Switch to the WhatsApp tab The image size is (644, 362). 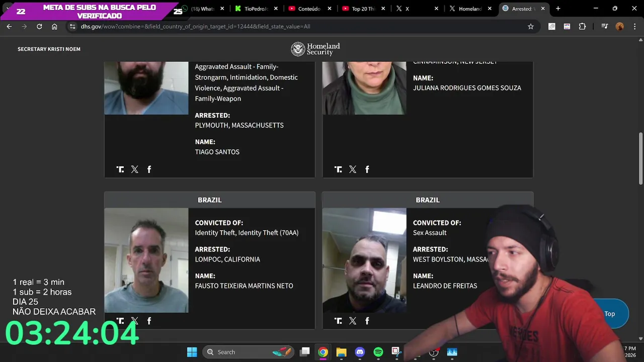pos(203,9)
